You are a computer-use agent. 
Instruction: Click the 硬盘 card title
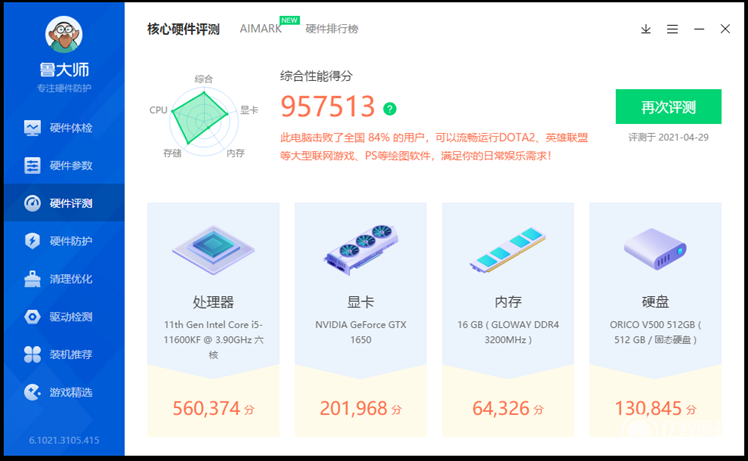pos(655,302)
